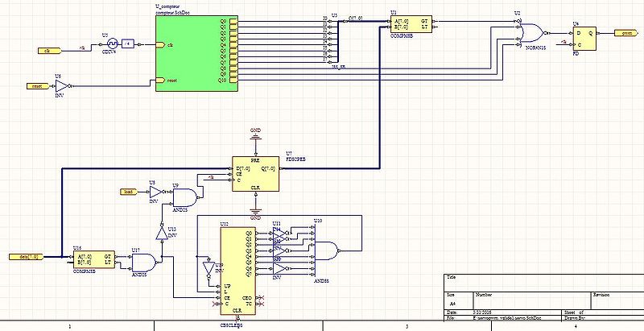Click the U7 FD8CPES register block
Viewport: 644px width, 331px height.
(x=256, y=173)
